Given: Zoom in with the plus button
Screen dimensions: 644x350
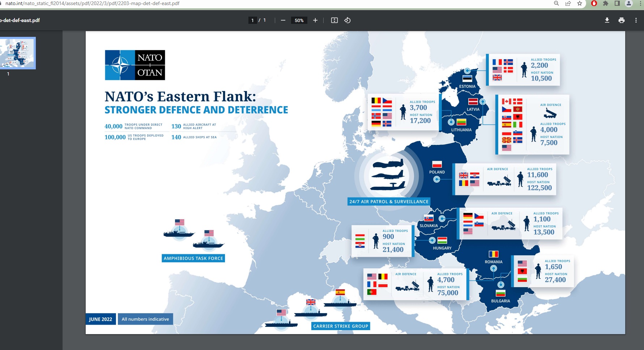Looking at the screenshot, I should 315,20.
